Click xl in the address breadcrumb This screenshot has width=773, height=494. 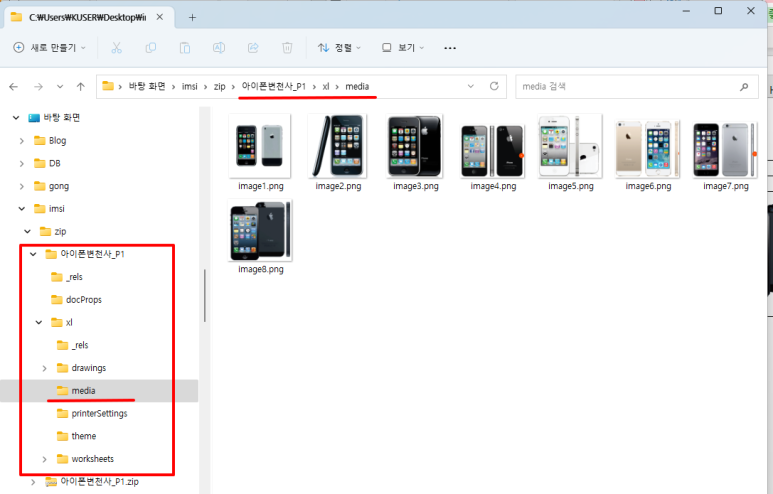tap(326, 86)
